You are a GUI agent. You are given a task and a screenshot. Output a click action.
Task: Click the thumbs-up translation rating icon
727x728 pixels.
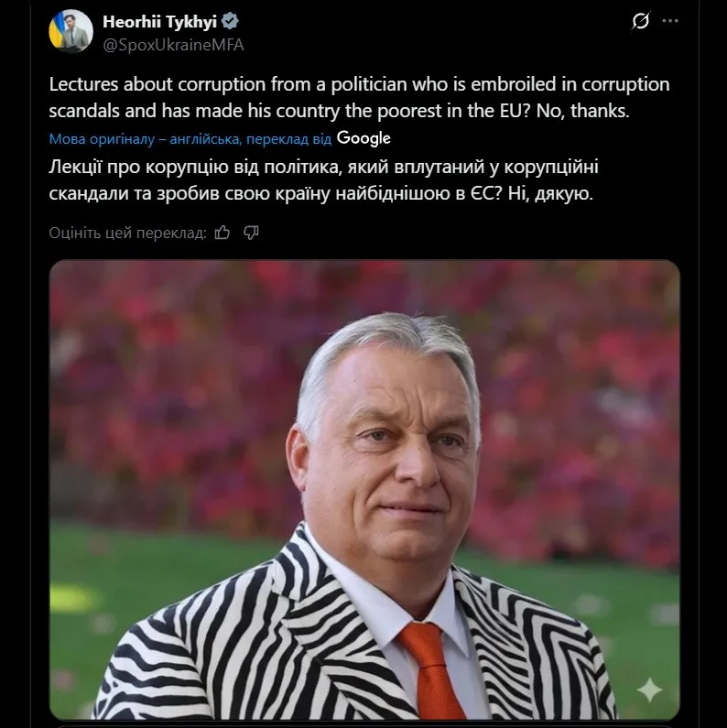click(222, 233)
